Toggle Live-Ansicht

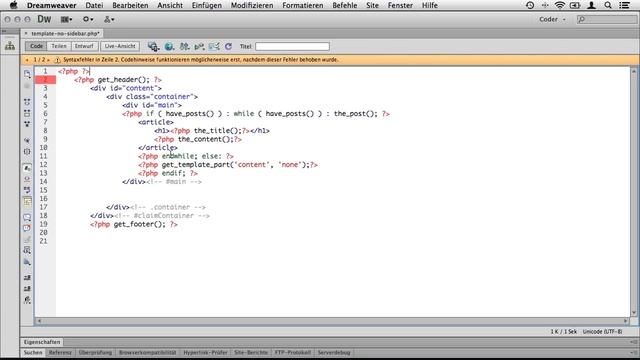pos(120,46)
